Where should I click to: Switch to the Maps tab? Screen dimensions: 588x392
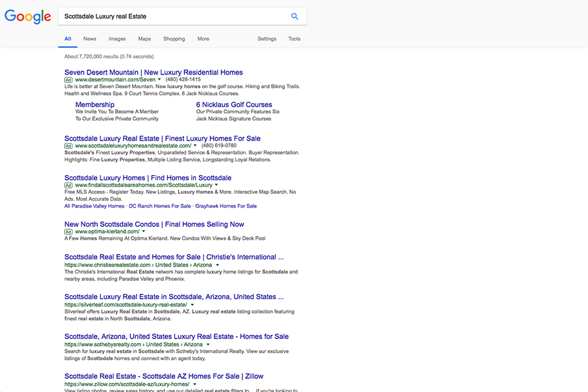[x=144, y=39]
